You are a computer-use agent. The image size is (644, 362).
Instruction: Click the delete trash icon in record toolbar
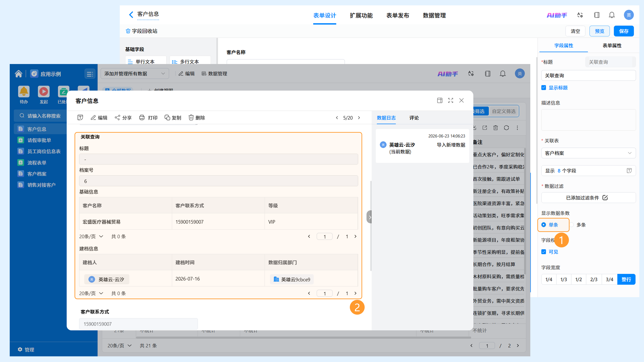tap(191, 118)
